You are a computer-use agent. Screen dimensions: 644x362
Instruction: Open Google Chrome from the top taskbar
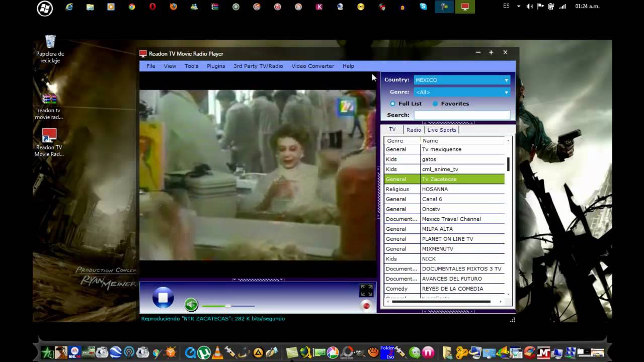[132, 7]
